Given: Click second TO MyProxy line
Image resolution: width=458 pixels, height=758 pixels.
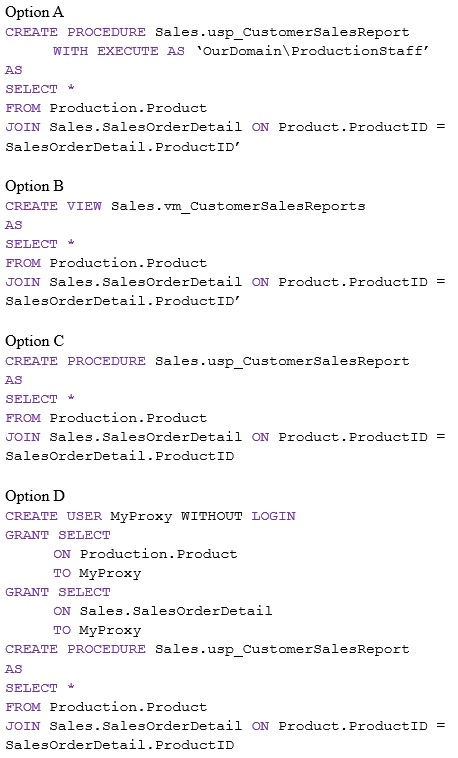Looking at the screenshot, I should tap(97, 630).
